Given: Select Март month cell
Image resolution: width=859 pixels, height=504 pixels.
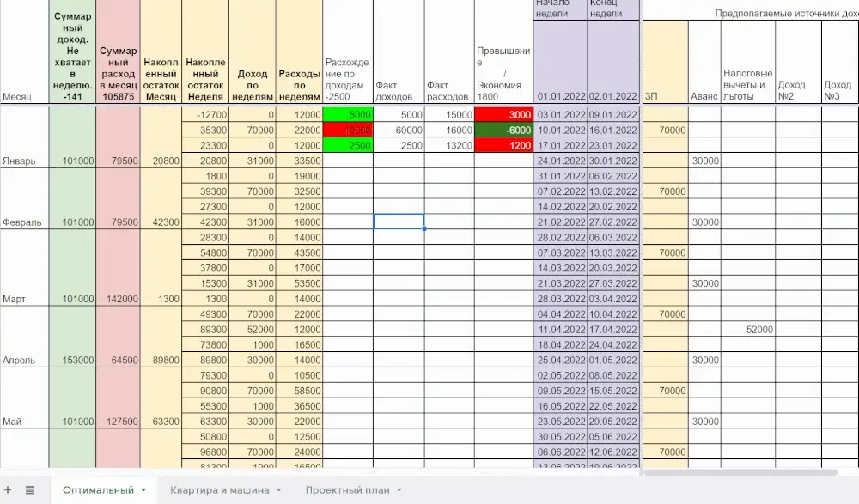Looking at the screenshot, I should pyautogui.click(x=25, y=268).
